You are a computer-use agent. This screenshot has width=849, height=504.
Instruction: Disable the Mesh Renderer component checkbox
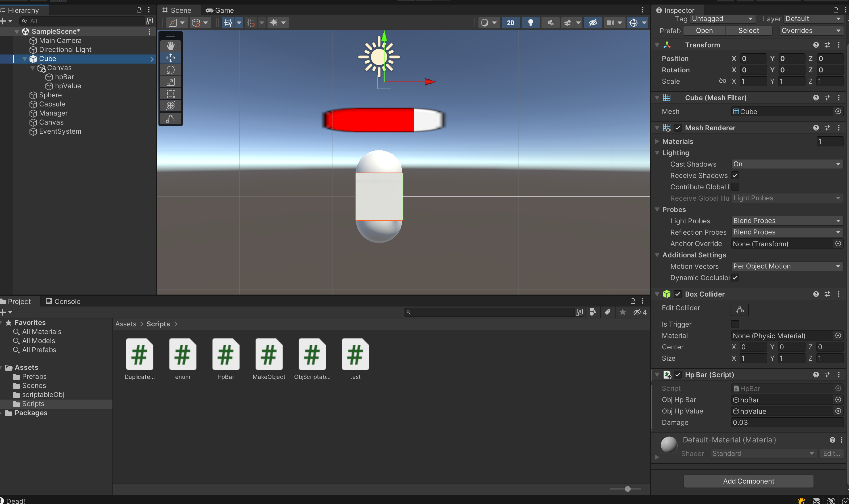coord(678,128)
